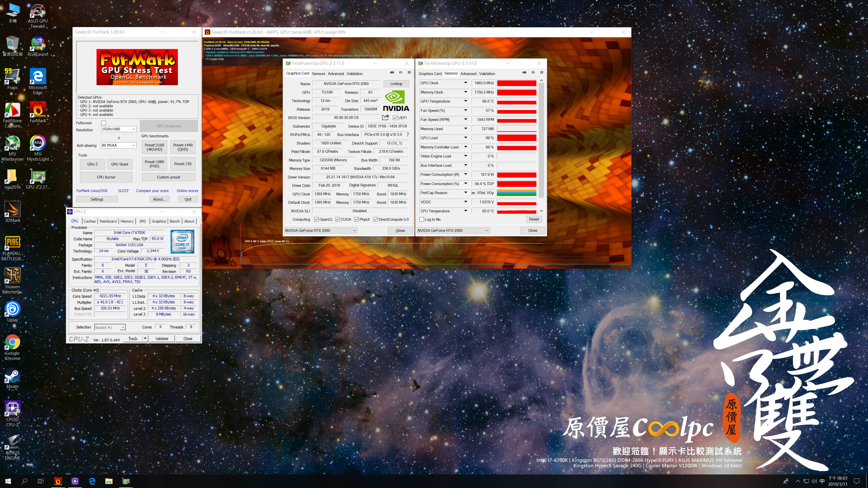Toggle PhysX computing checkbox
The height and width of the screenshot is (488, 868).
(x=356, y=219)
